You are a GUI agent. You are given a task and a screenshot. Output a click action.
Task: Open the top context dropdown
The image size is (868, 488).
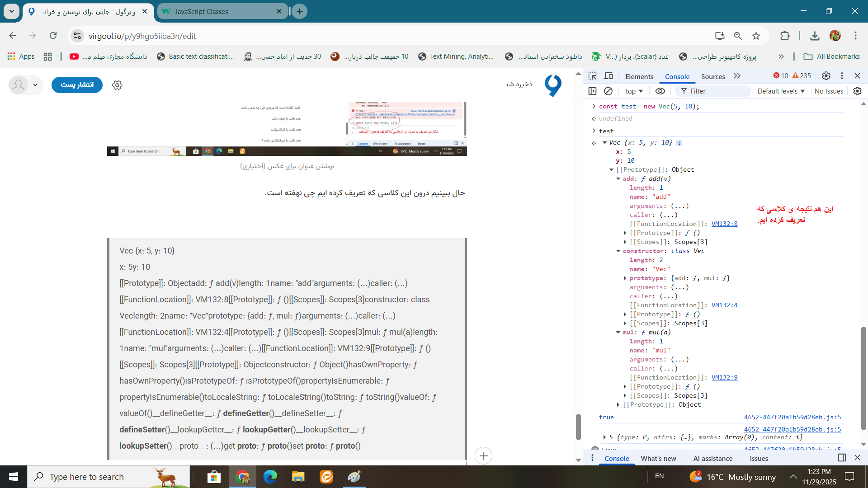634,91
